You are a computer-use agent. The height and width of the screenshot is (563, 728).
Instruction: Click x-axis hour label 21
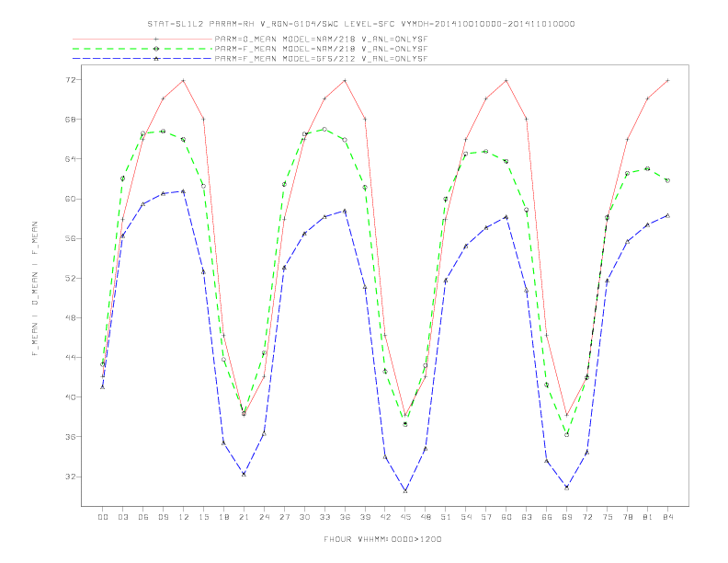[244, 517]
